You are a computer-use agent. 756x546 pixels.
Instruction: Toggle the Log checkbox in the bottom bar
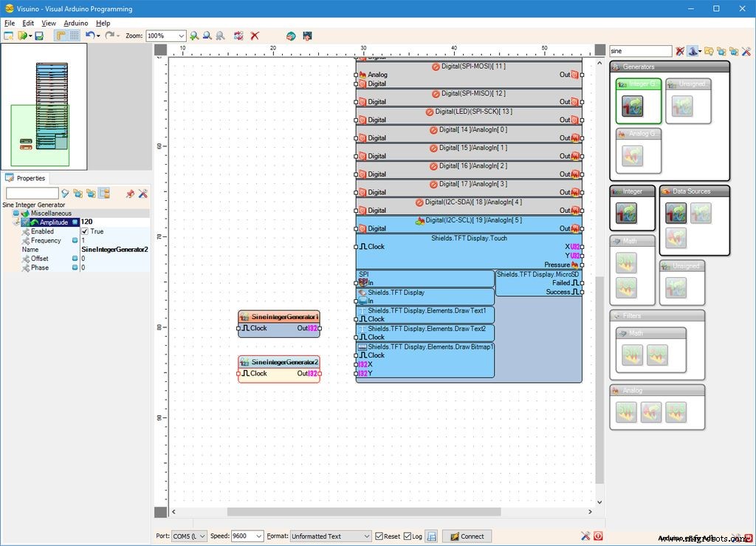[406, 536]
